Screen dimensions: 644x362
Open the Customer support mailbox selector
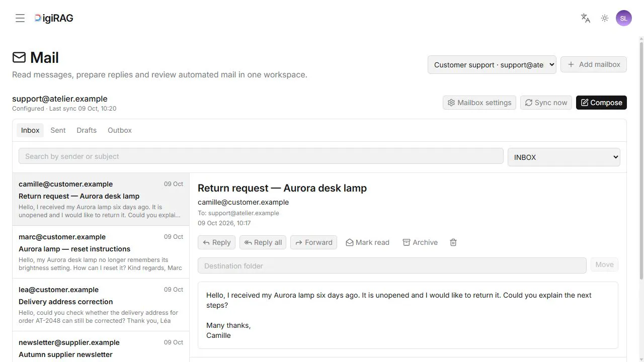pos(492,65)
